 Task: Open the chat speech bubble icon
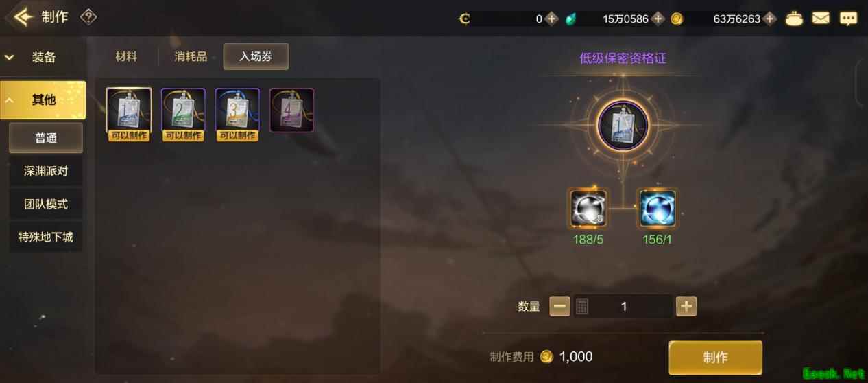coord(849,19)
